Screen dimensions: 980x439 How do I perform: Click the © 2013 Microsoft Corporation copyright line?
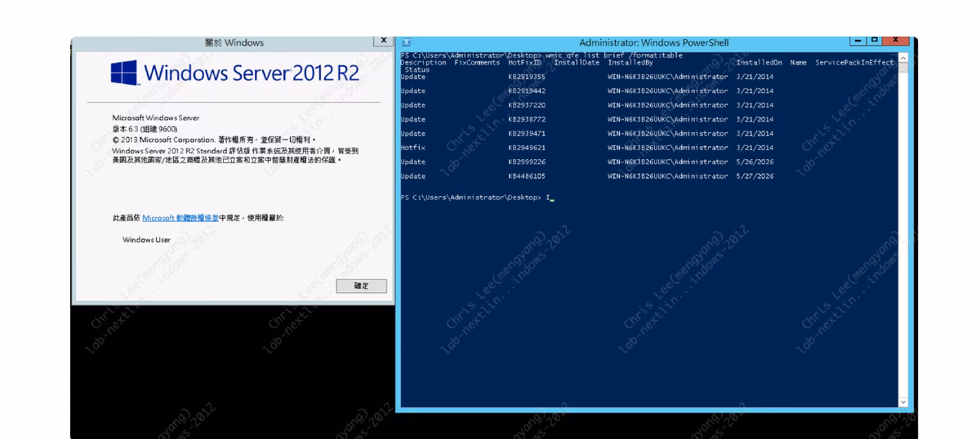click(213, 140)
